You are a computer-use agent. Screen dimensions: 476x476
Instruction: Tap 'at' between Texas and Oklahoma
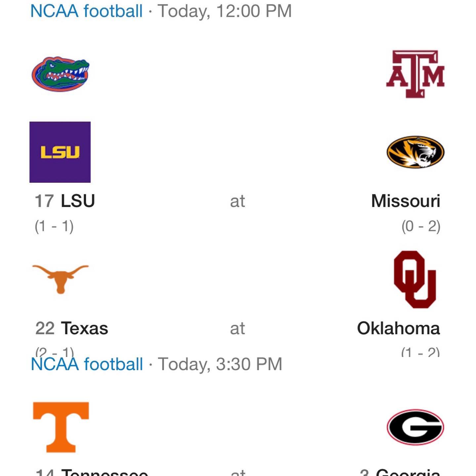coord(237,329)
